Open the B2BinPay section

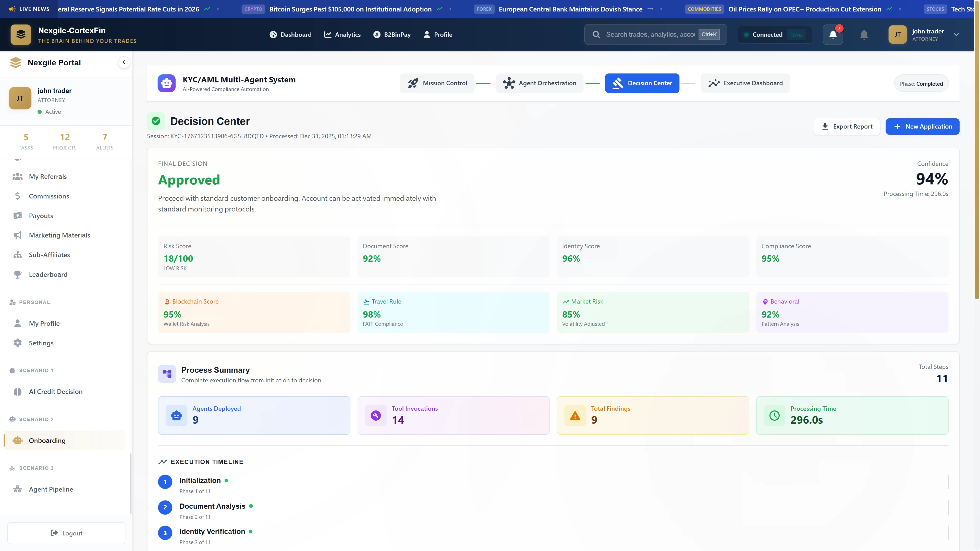click(x=392, y=34)
